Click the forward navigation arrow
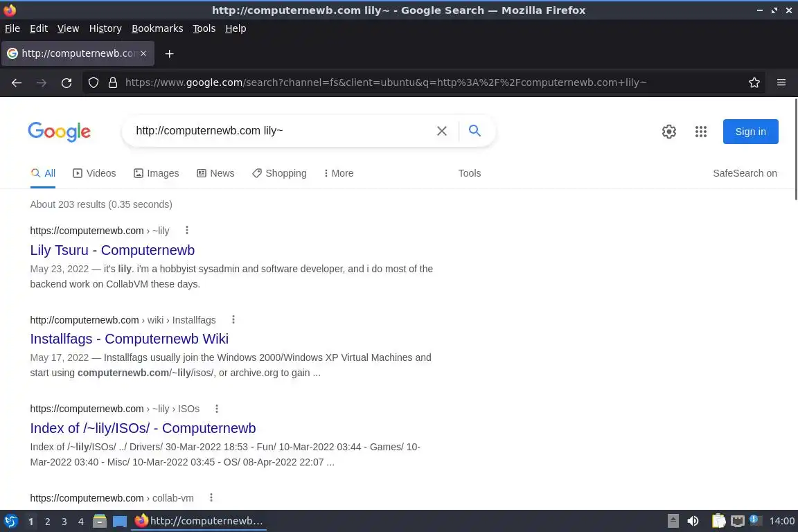This screenshot has width=798, height=532. pyautogui.click(x=42, y=82)
